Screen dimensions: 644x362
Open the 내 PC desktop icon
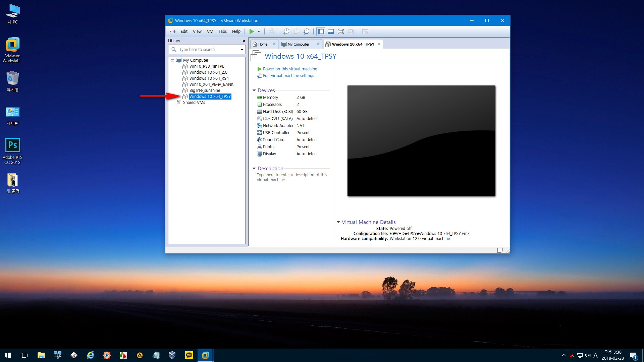(x=13, y=14)
